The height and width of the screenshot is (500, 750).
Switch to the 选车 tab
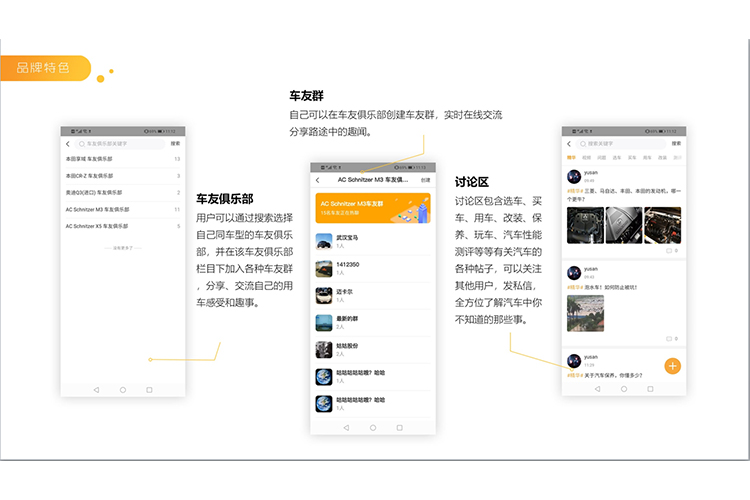tap(617, 157)
